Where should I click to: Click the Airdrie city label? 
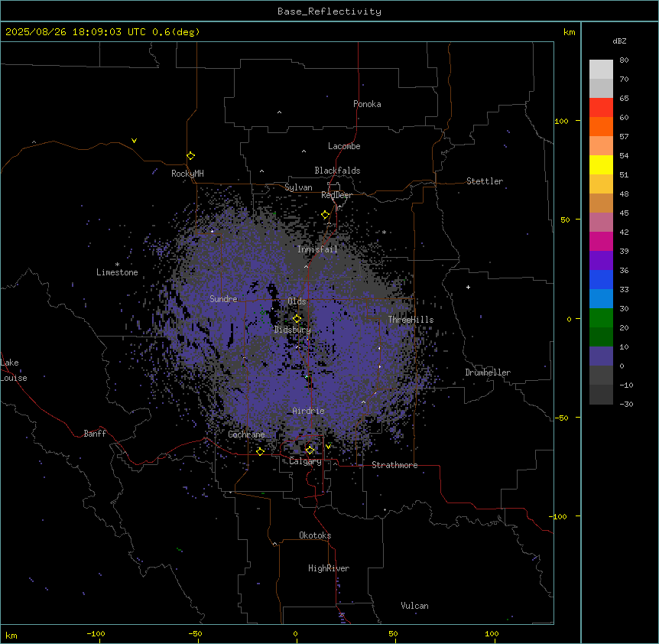coord(309,411)
